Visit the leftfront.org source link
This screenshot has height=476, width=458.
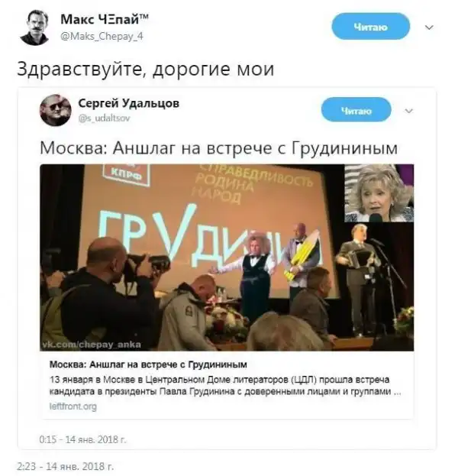point(73,406)
